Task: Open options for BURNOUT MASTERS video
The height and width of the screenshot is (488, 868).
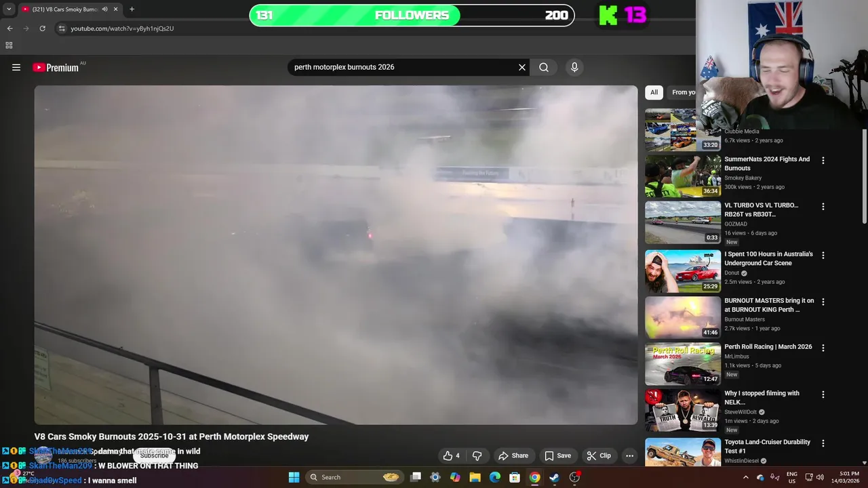Action: pyautogui.click(x=823, y=302)
